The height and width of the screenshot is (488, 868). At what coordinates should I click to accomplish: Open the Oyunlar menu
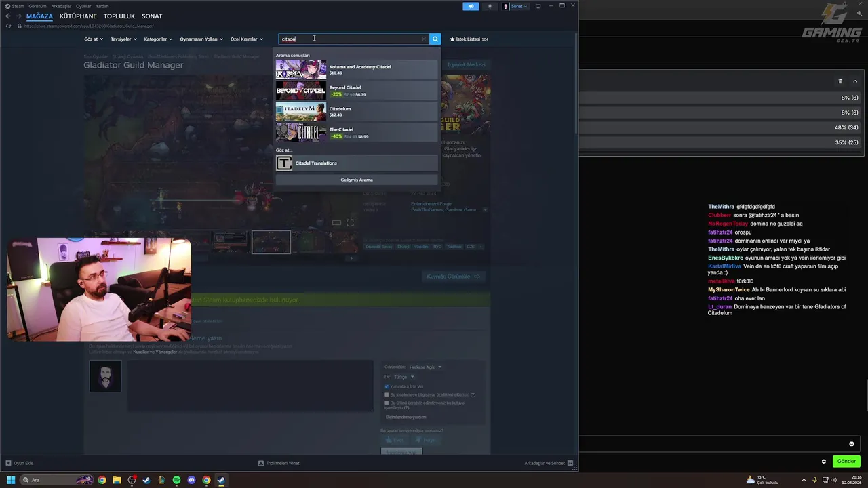[83, 6]
